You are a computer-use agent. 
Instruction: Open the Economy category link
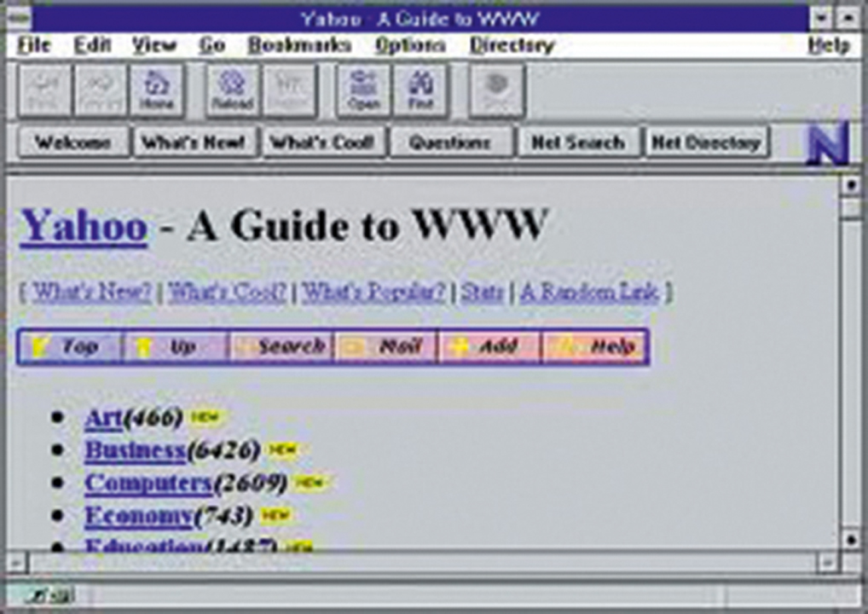point(138,515)
